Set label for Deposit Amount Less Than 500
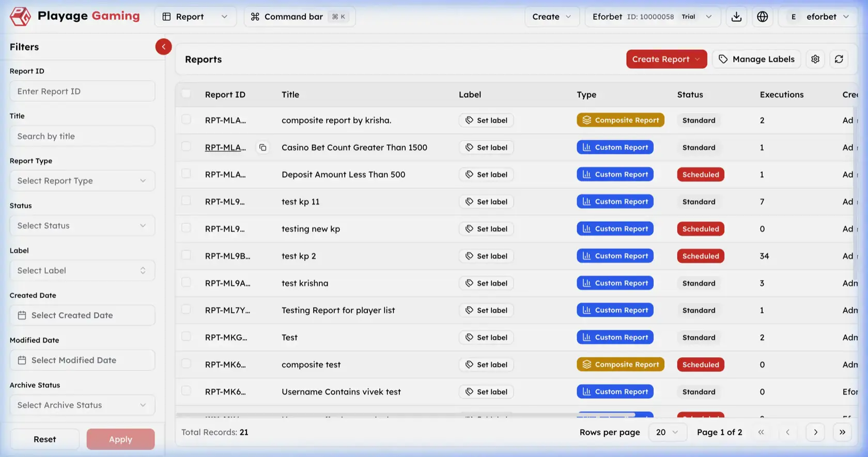The image size is (868, 457). point(486,174)
